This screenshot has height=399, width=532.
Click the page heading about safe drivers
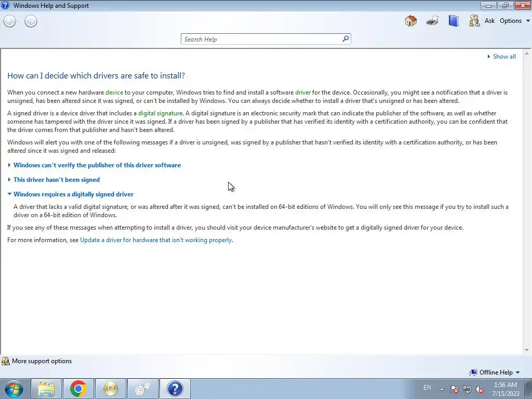tap(96, 76)
